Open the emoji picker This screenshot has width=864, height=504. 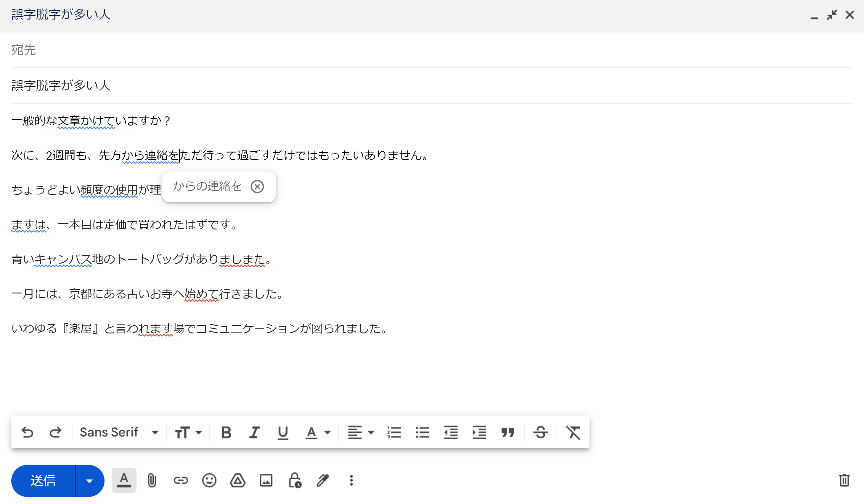click(209, 480)
